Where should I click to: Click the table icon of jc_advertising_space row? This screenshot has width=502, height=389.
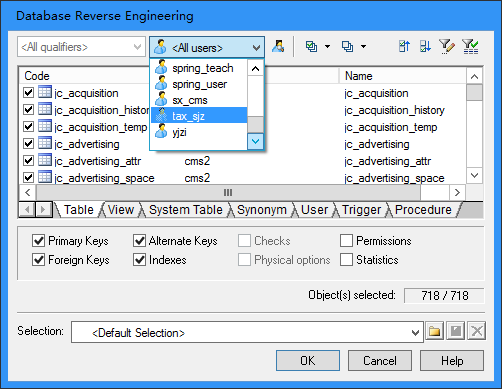click(x=45, y=177)
